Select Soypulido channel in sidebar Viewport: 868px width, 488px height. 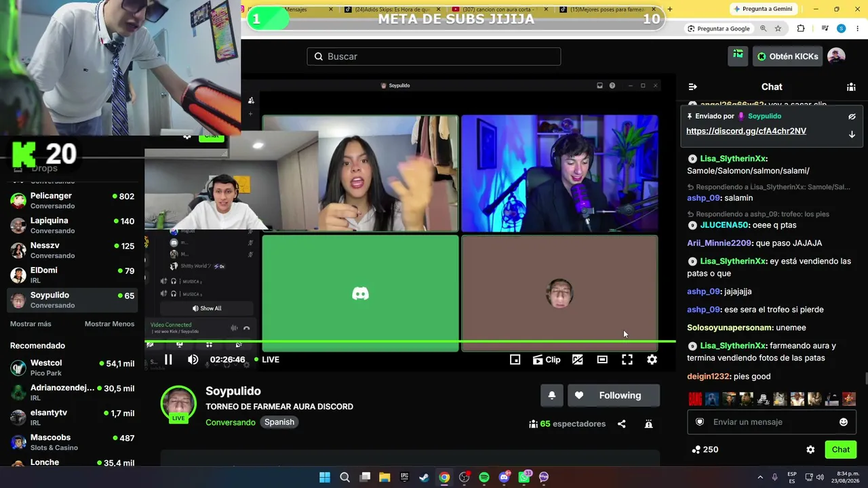[x=72, y=300]
